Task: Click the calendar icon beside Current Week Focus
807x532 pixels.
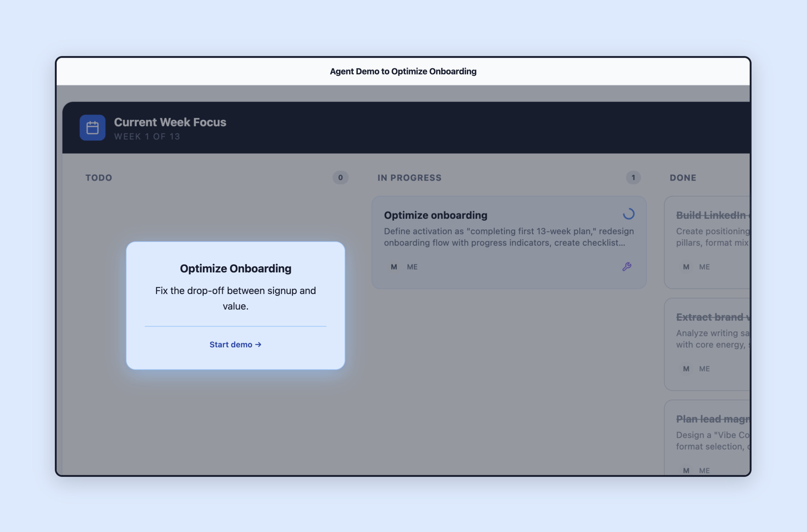Action: coord(92,128)
